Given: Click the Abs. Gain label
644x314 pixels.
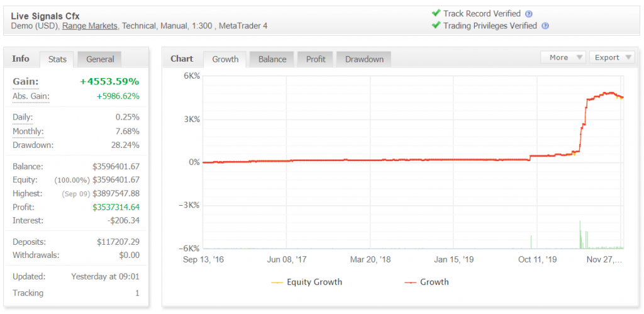Looking at the screenshot, I should [x=31, y=96].
